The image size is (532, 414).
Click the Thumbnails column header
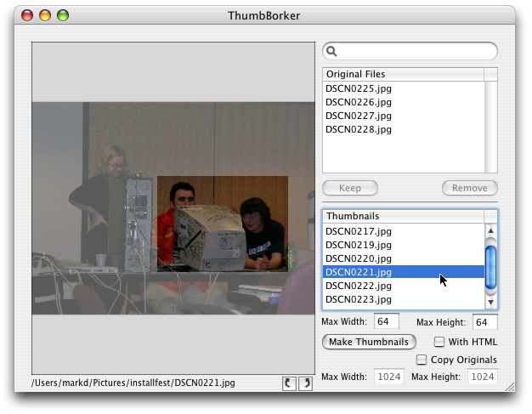pos(404,216)
